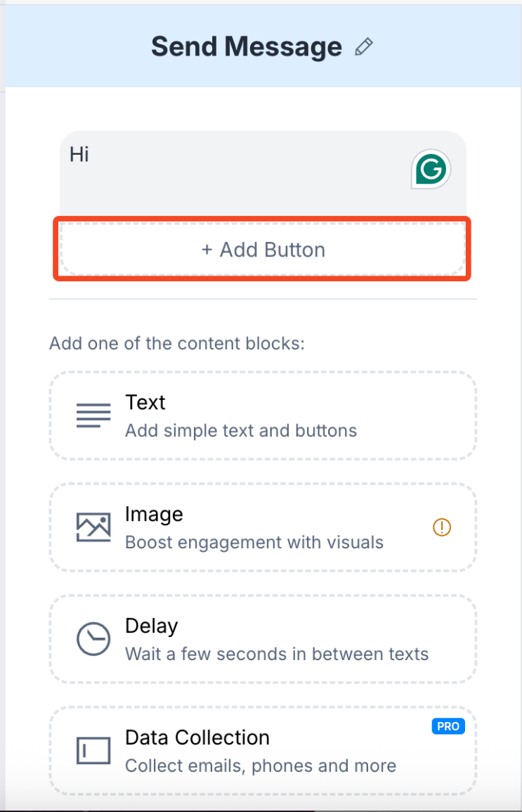Click the divider below Add Button
Viewport: 522px width, 812px height.
coord(262,300)
